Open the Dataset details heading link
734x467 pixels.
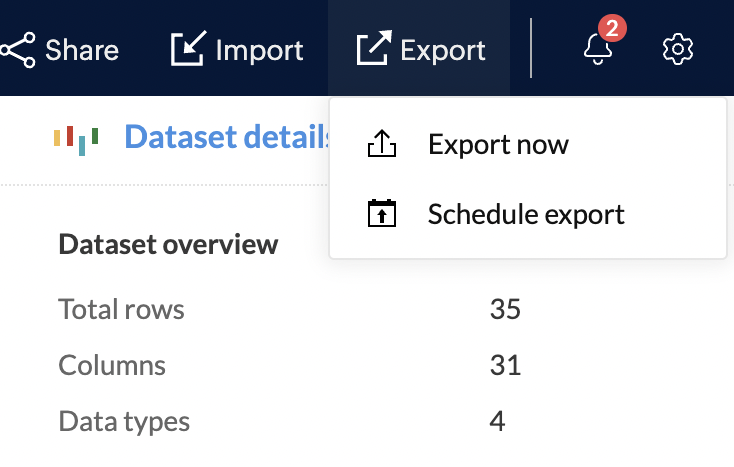(x=228, y=137)
